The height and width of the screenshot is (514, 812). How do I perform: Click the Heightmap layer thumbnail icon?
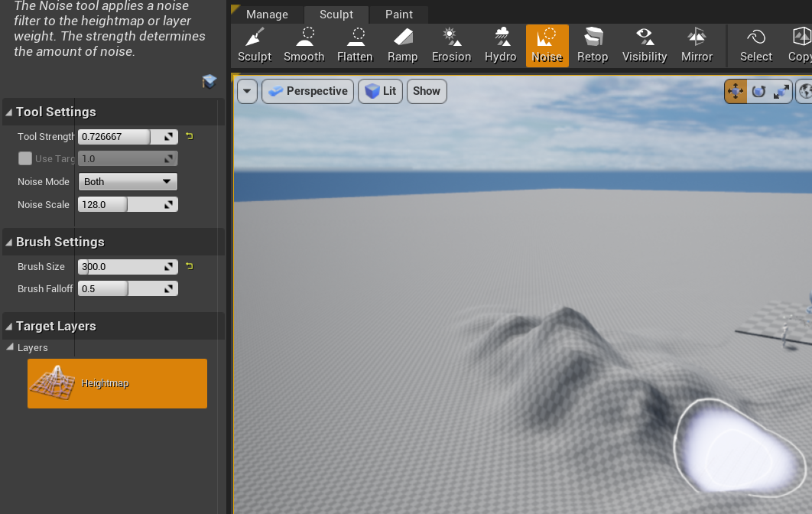point(52,383)
